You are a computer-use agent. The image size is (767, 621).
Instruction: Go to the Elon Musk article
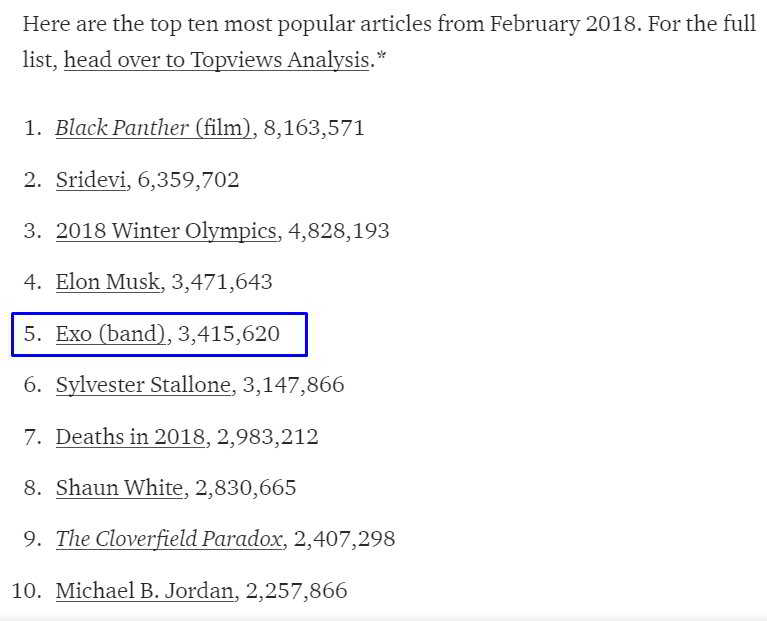click(108, 282)
